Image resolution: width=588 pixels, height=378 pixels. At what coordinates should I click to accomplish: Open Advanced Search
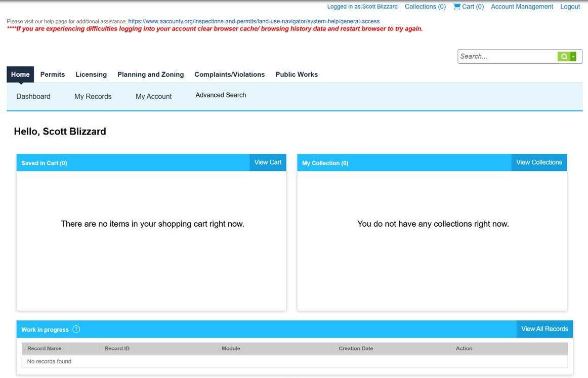click(221, 95)
